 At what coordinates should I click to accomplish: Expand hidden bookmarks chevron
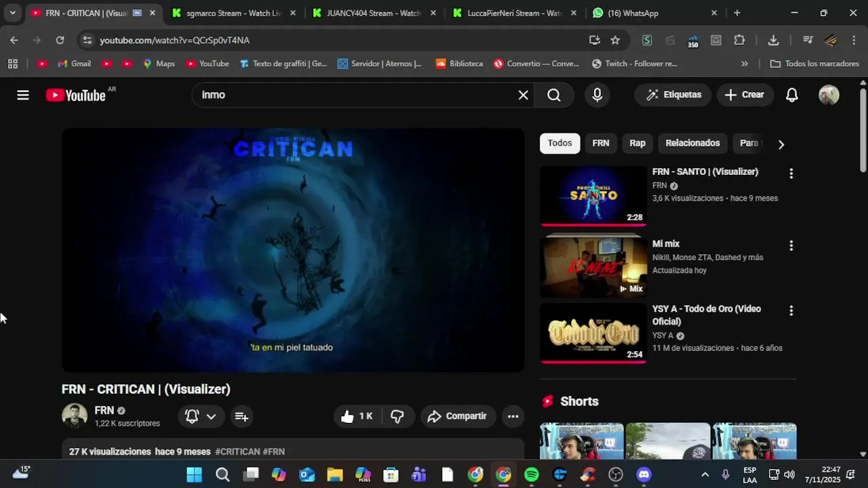745,64
